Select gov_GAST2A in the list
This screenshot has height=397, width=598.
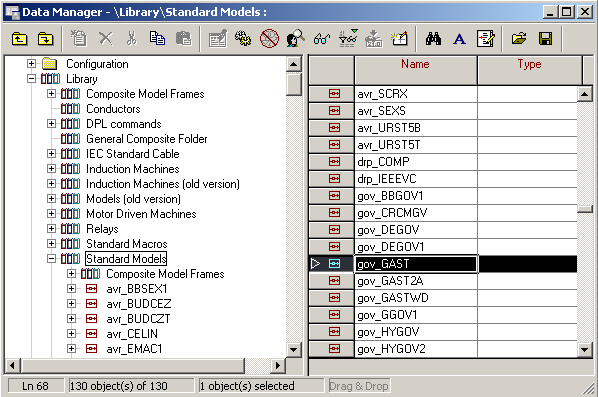point(416,281)
